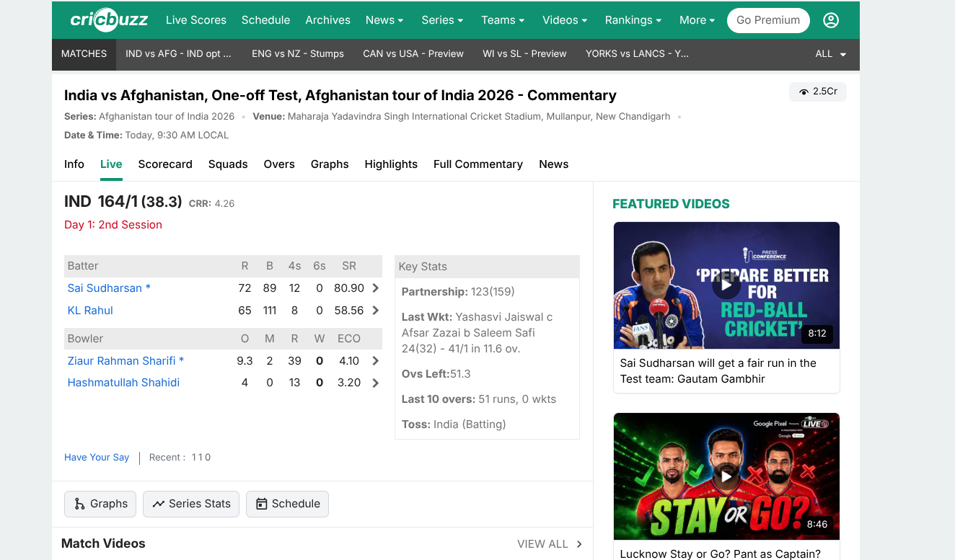Open Archives in the top navigation

[327, 20]
